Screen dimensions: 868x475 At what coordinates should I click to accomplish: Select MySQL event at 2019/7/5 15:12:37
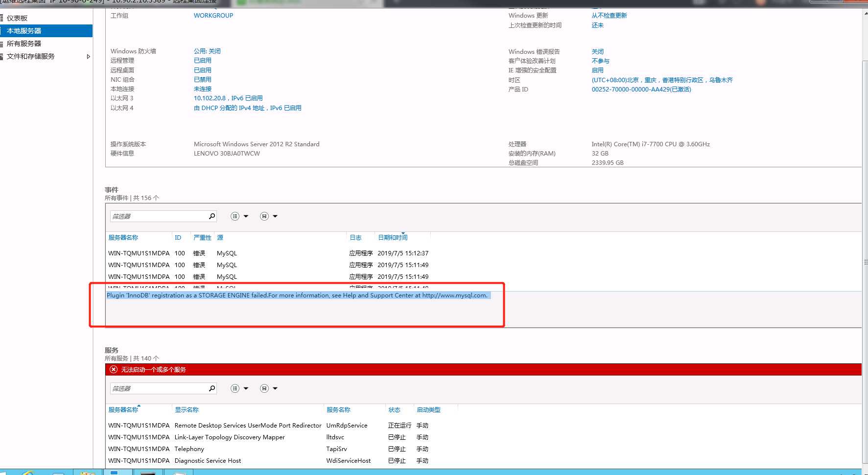[268, 253]
